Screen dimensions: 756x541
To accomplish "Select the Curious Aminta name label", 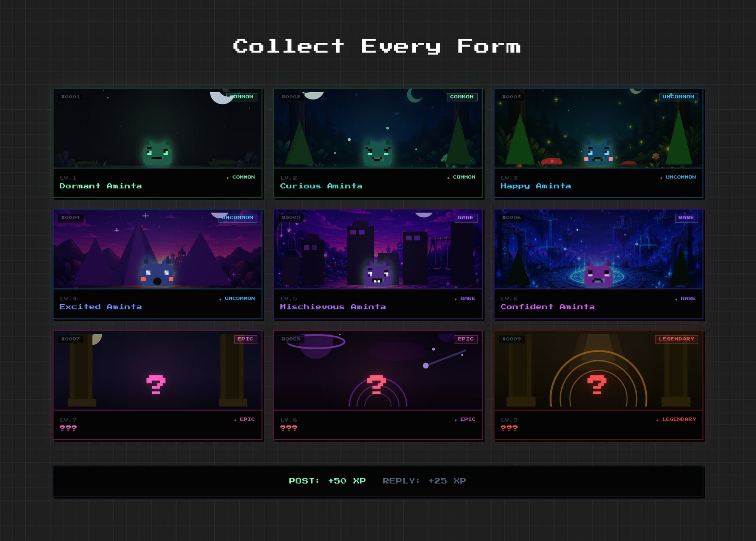I will (321, 186).
